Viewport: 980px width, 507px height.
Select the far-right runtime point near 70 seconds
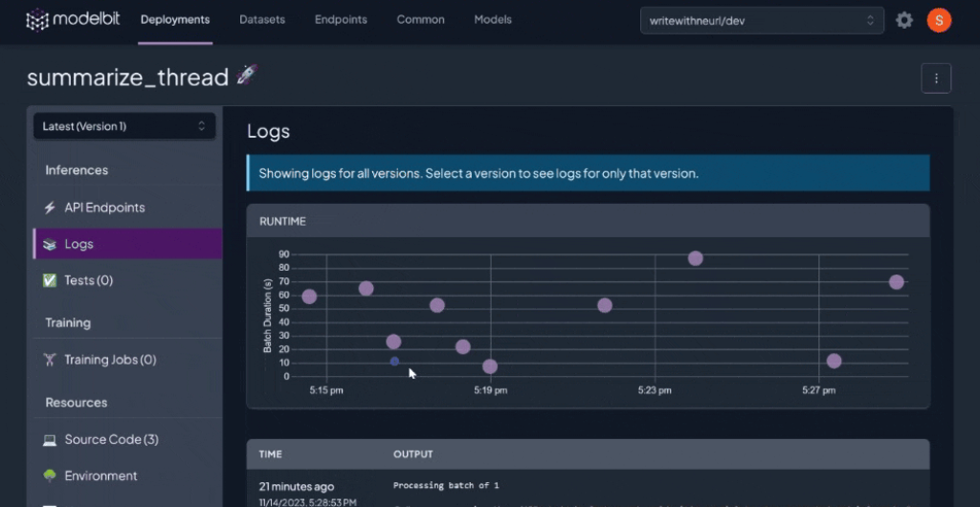pyautogui.click(x=896, y=282)
